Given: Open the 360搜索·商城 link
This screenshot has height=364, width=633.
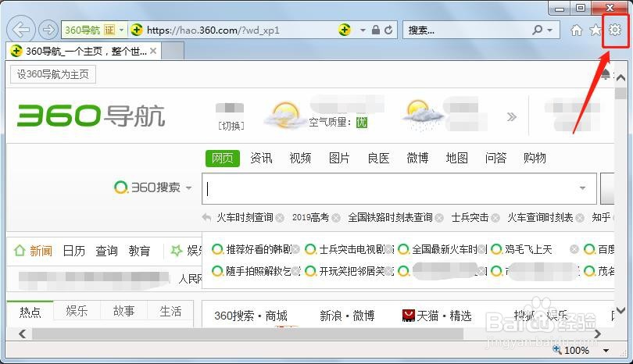Looking at the screenshot, I should coord(251,316).
